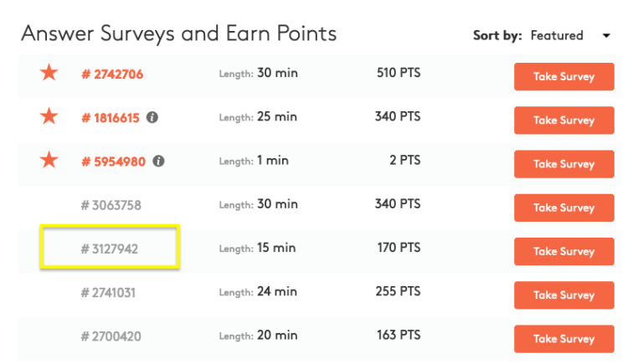Take Survey for the 170 PTS survey

pyautogui.click(x=563, y=251)
